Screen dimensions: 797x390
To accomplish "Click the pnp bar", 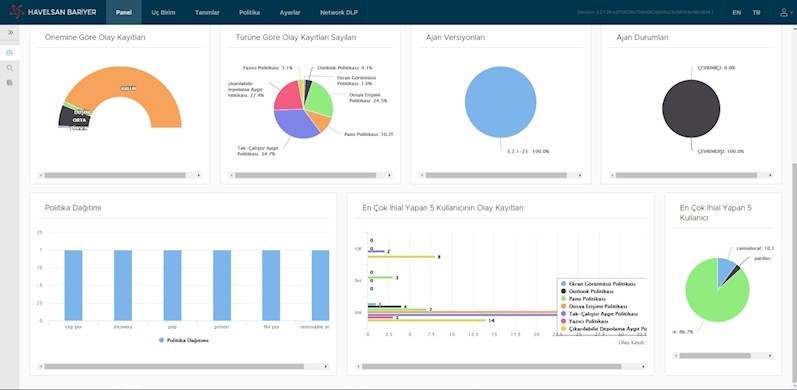I will [172, 285].
